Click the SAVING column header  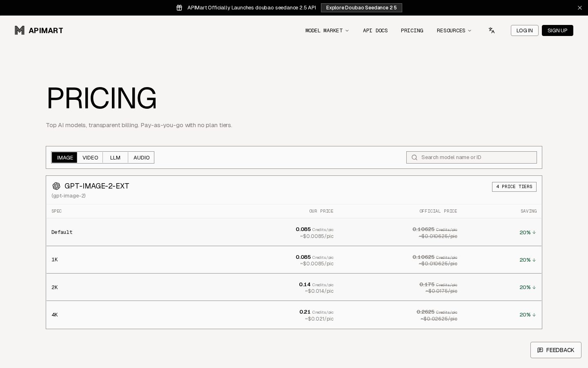pos(528,211)
